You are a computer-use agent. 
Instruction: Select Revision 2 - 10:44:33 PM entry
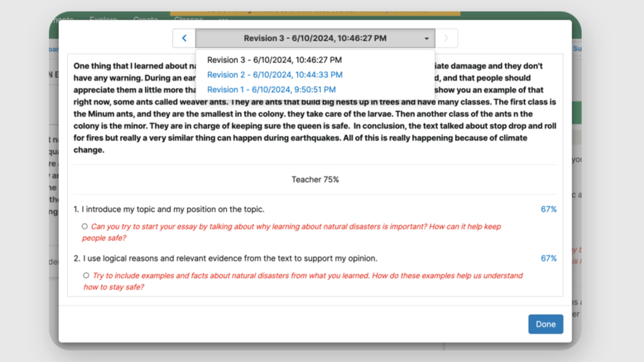pos(275,75)
